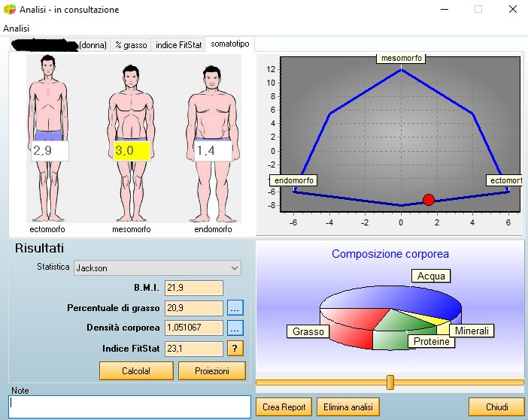Minimize the Analisi window
The image size is (528, 420).
[x=445, y=10]
